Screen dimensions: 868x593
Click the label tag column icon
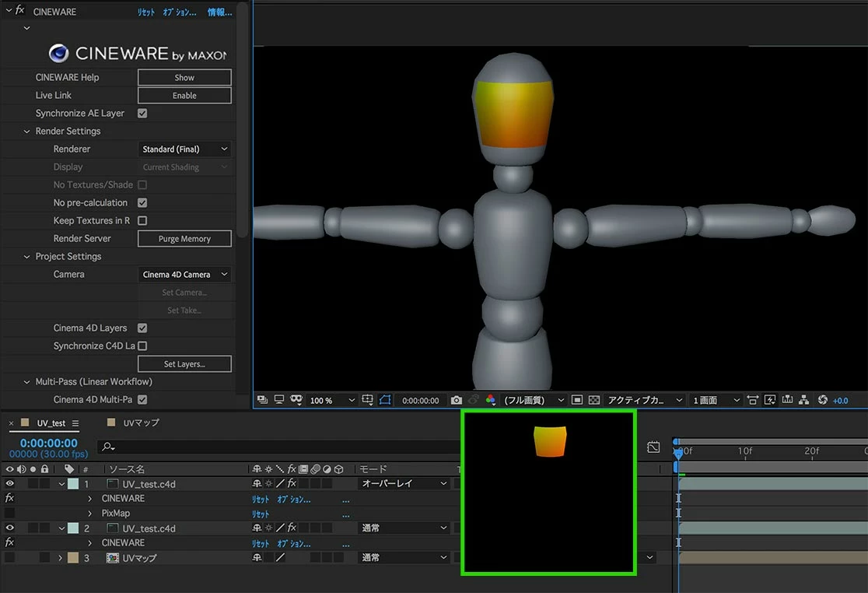[x=68, y=469]
